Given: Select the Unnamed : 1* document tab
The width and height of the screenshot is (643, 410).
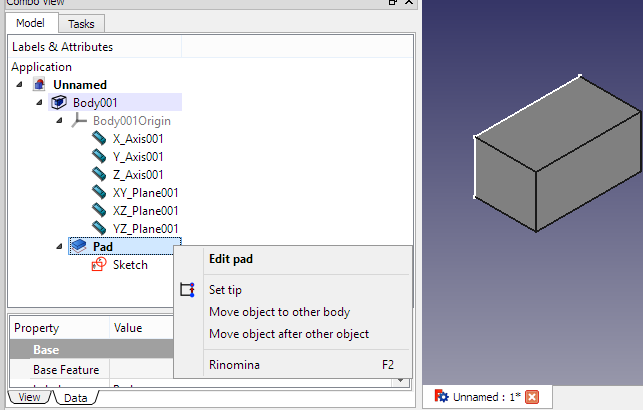Looking at the screenshot, I should coord(486,397).
